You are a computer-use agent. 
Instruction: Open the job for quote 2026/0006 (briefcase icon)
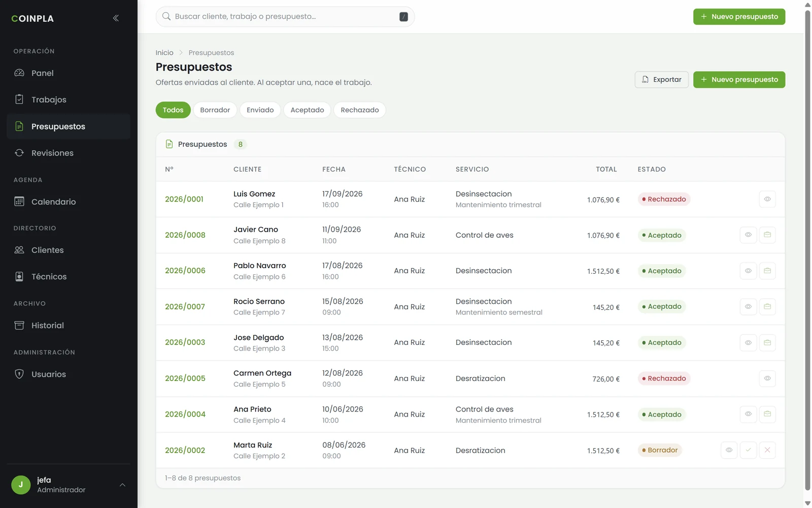point(767,271)
